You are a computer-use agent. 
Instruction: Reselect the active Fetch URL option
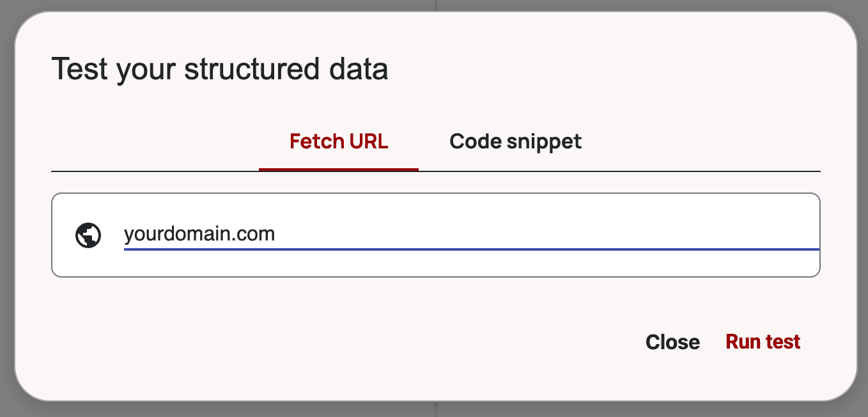coord(339,141)
